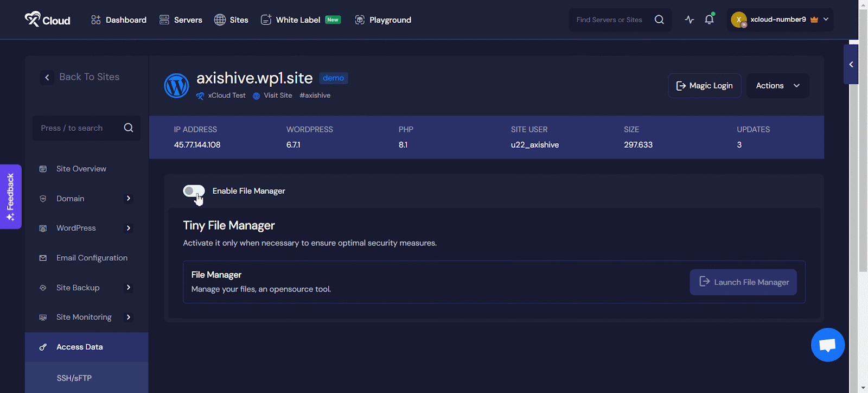Expand the WordPress submenu chevron

pyautogui.click(x=129, y=228)
